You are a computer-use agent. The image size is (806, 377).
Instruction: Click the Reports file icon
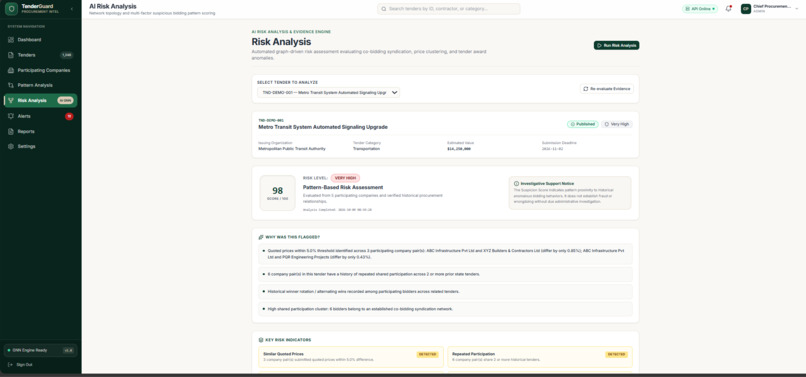11,131
